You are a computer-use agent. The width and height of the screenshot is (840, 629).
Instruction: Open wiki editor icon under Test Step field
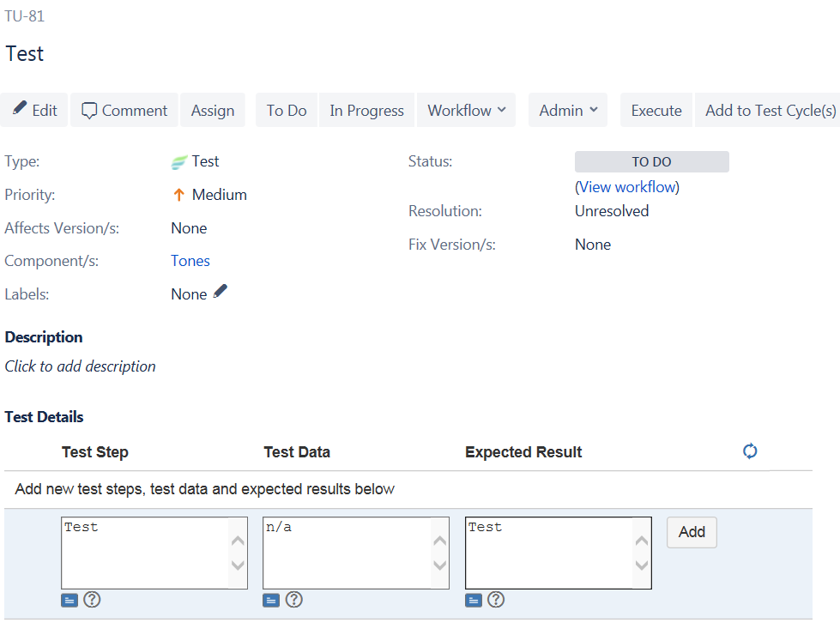69,600
